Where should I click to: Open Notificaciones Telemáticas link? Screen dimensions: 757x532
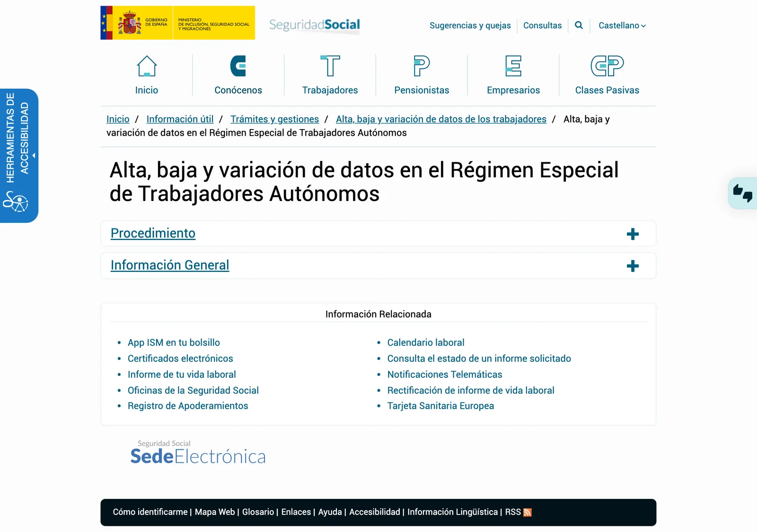tap(445, 375)
